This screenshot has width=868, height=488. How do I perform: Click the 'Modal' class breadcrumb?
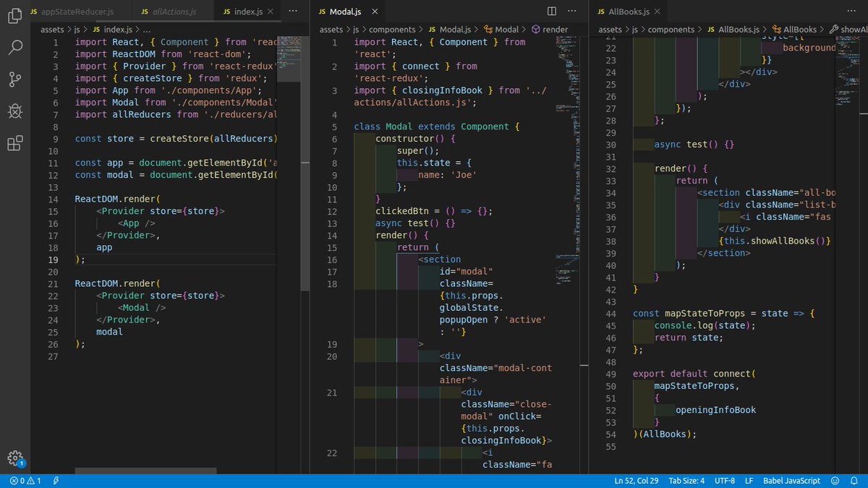[x=507, y=30]
